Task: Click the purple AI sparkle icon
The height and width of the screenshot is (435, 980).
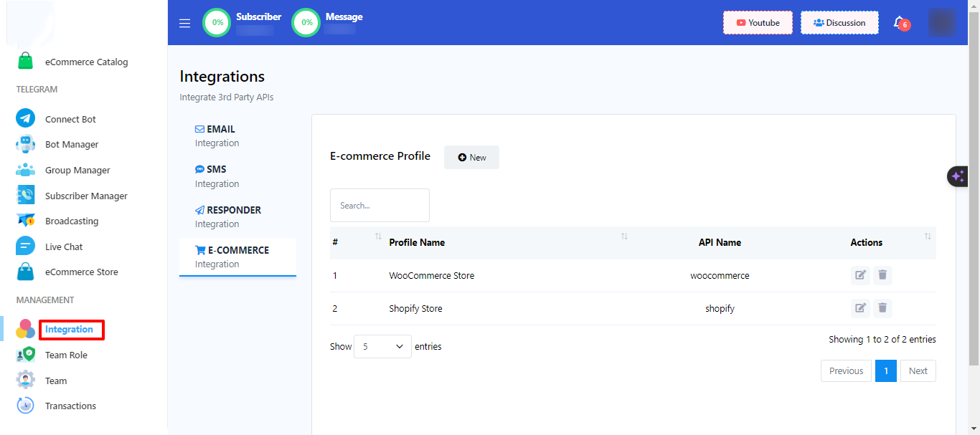Action: (958, 176)
